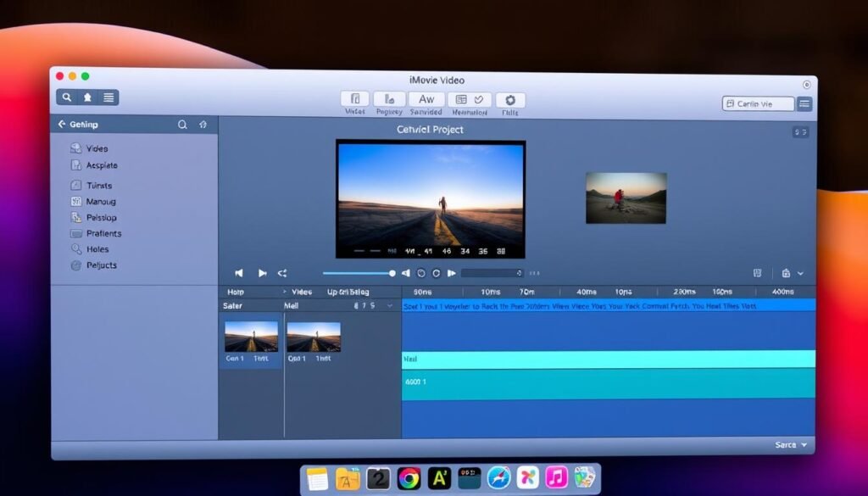Screen dimensions: 868x496
Task: Expand the chevron in the Mell row
Action: click(390, 305)
